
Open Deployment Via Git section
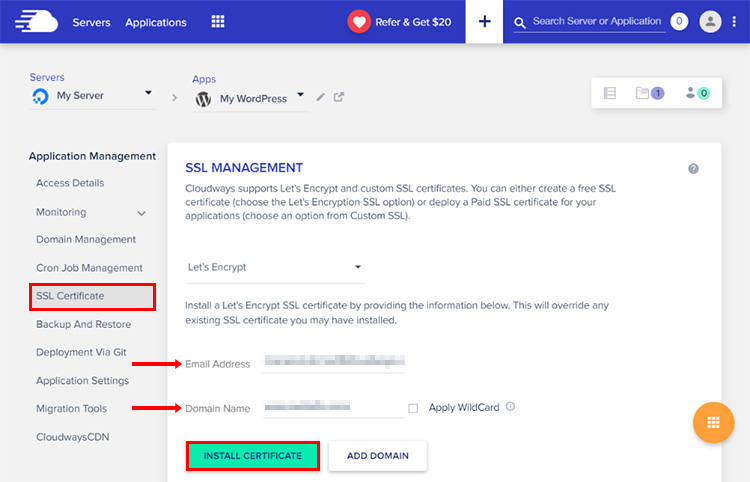point(81,352)
